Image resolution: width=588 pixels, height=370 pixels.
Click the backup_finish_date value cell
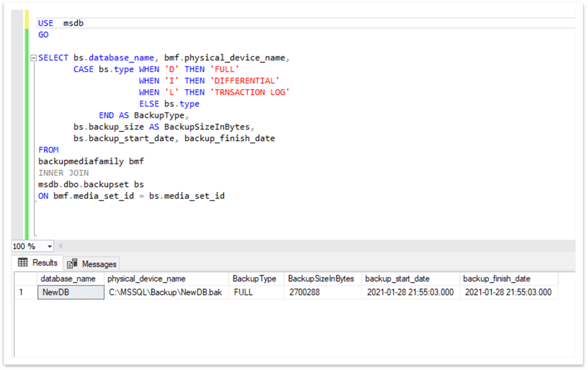508,292
